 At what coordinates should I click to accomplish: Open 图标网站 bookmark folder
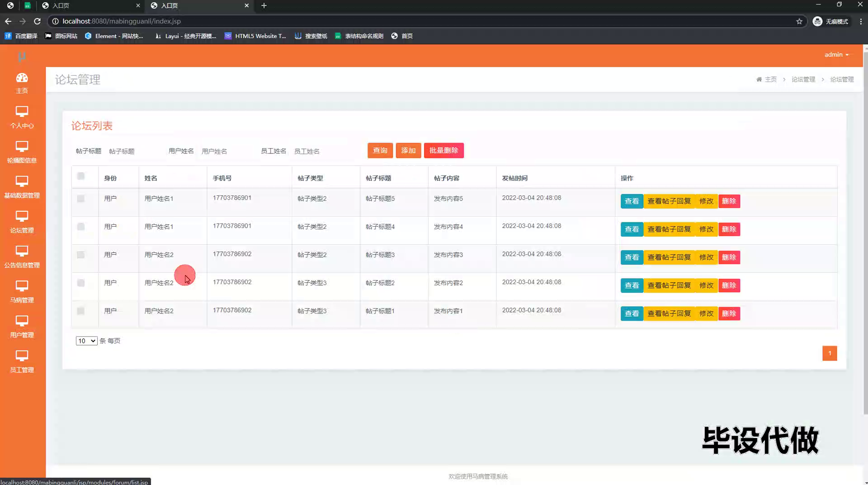[61, 36]
